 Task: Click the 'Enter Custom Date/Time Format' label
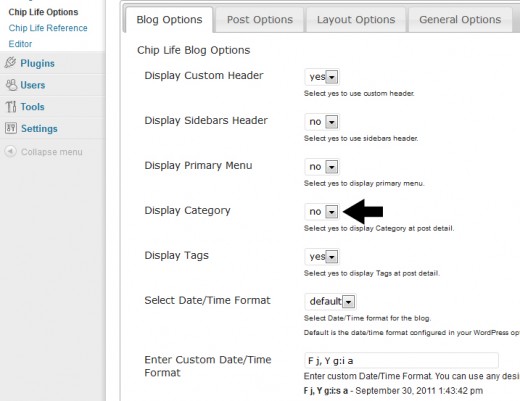click(x=208, y=366)
